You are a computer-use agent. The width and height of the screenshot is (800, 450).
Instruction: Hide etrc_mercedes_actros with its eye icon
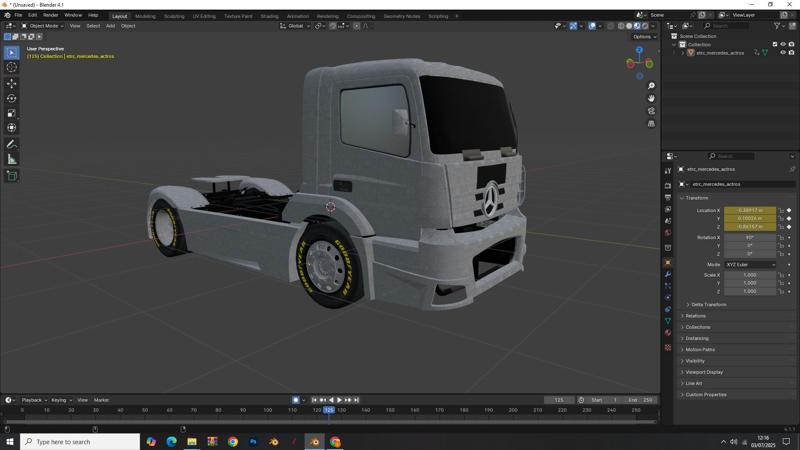[x=783, y=53]
